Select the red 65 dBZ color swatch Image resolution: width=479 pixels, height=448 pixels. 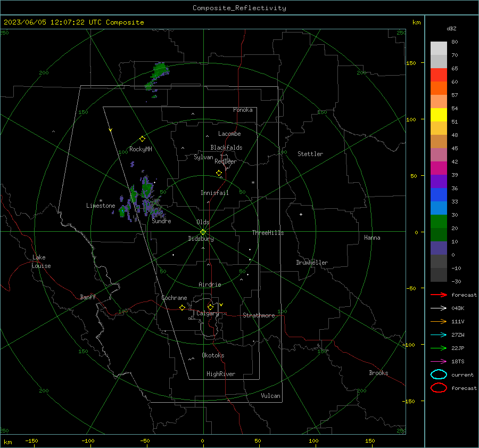(x=439, y=75)
